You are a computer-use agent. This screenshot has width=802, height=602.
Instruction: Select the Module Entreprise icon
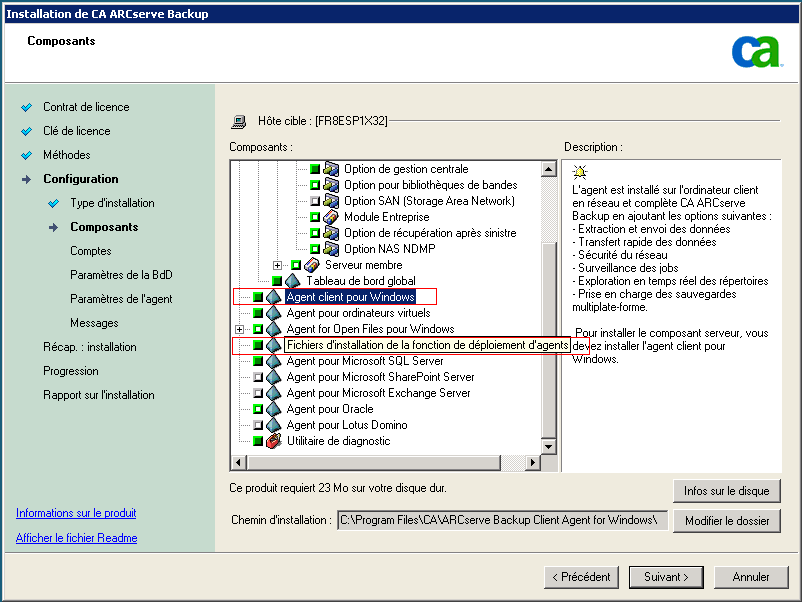coord(330,217)
